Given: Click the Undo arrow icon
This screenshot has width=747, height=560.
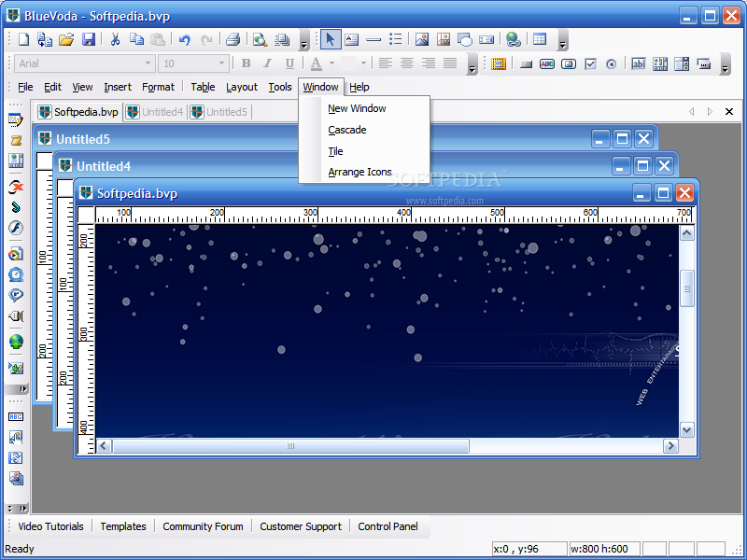Looking at the screenshot, I should 185,39.
